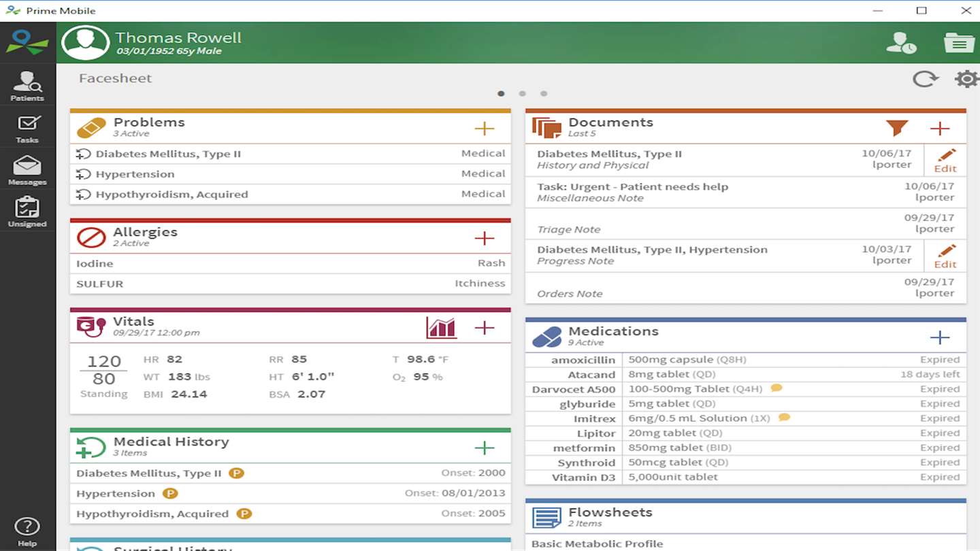Open the Messages envelope icon
This screenshot has width=980, height=551.
coord(27,170)
